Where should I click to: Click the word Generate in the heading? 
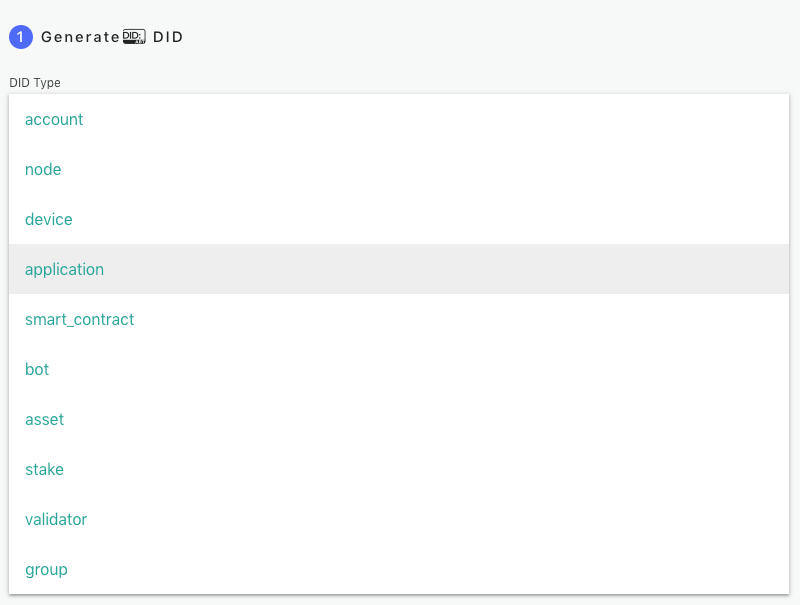(80, 37)
